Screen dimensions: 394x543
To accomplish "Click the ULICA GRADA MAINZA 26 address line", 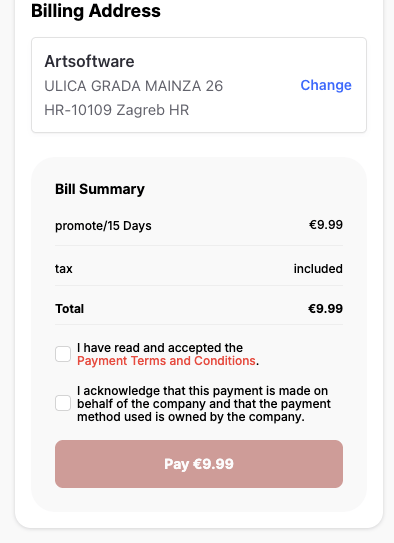I will (x=134, y=86).
